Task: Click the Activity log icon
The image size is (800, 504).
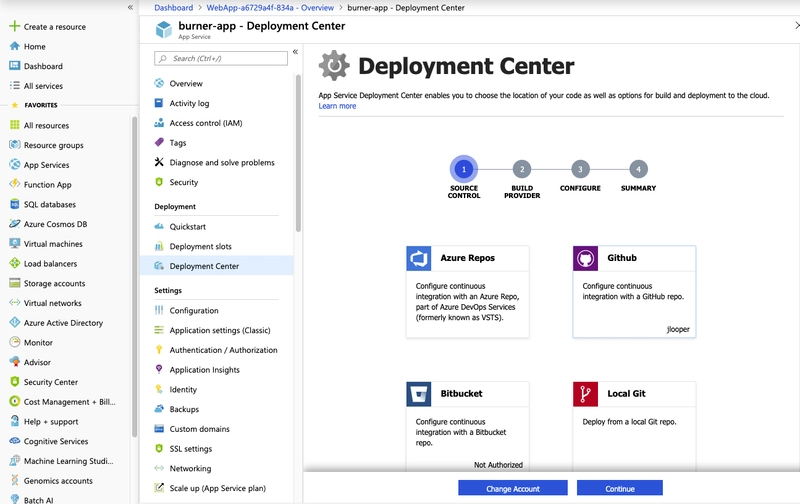Action: click(x=159, y=103)
